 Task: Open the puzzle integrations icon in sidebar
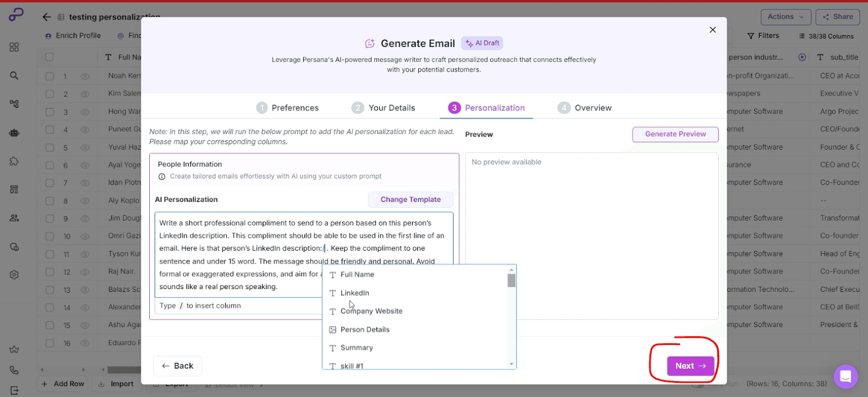pyautogui.click(x=14, y=161)
